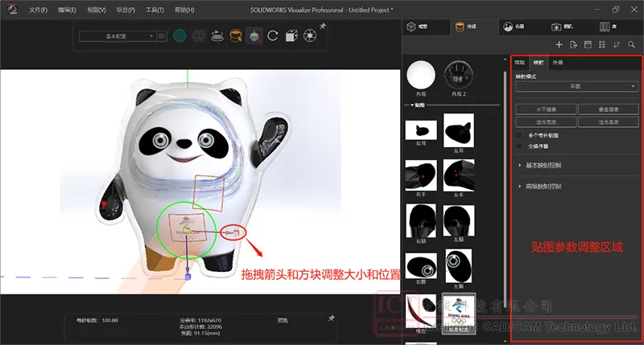Open the 帮助(H) menu
This screenshot has width=644, height=345.
(x=184, y=10)
